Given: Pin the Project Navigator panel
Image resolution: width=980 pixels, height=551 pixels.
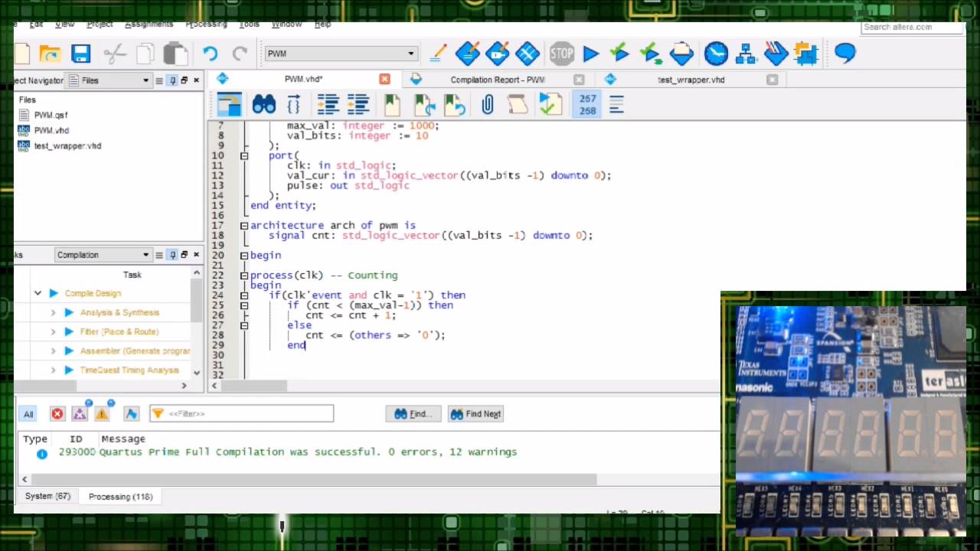Looking at the screenshot, I should (172, 80).
